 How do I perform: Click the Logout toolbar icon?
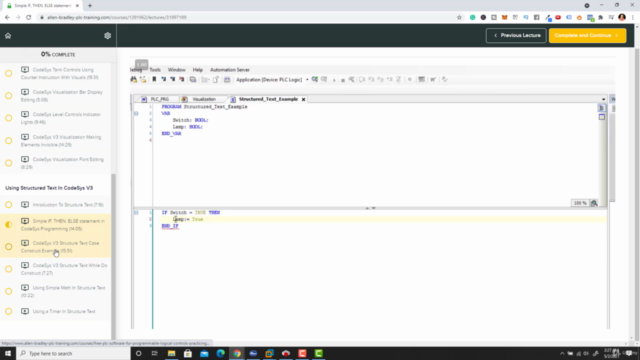coord(324,80)
